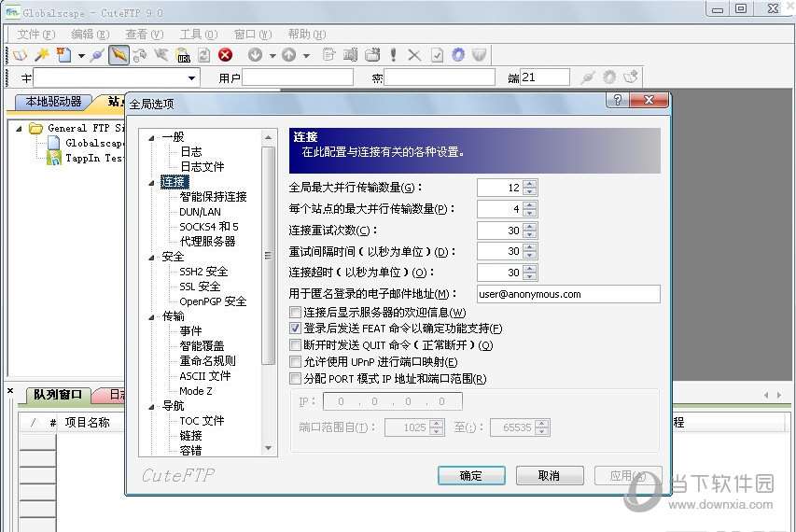This screenshot has width=796, height=532.
Task: Click the 用户 input field
Action: pyautogui.click(x=298, y=77)
